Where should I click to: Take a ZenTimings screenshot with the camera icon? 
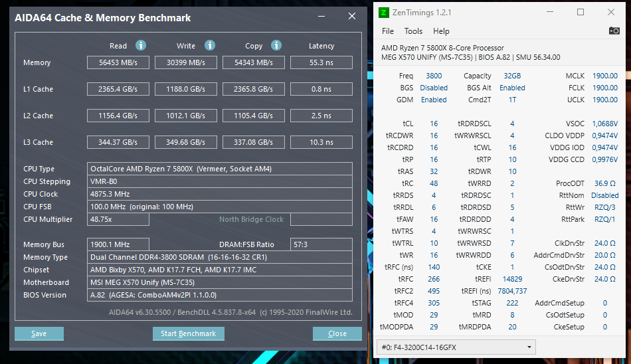tap(614, 31)
